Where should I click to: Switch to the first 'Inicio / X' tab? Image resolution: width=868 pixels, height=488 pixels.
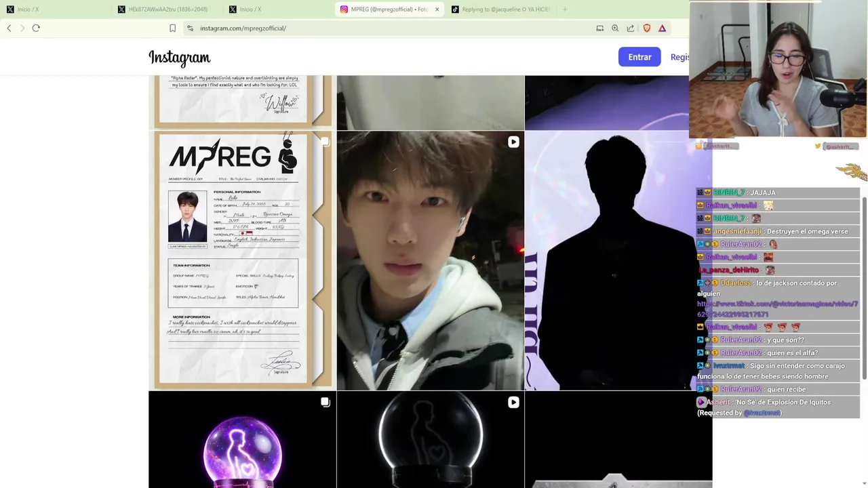pos(56,9)
